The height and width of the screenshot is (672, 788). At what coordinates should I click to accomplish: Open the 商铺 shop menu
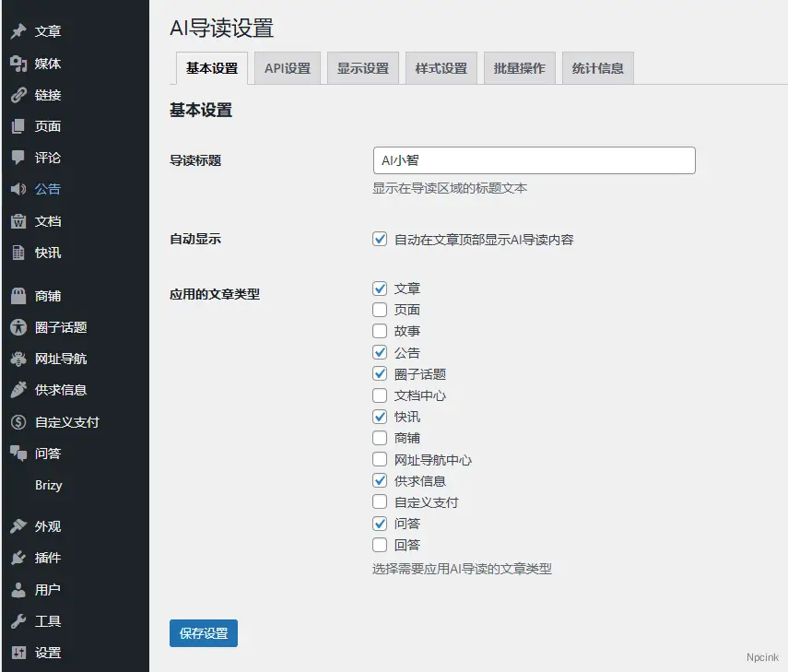click(46, 296)
